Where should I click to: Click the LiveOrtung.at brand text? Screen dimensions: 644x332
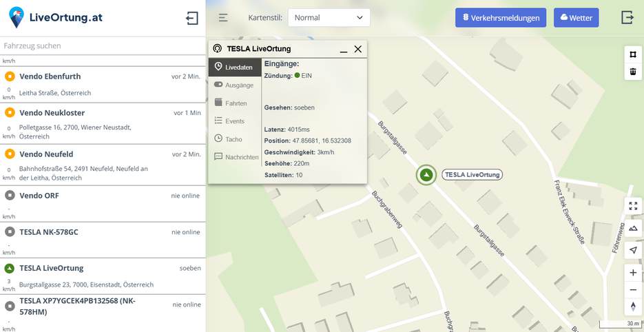point(66,18)
